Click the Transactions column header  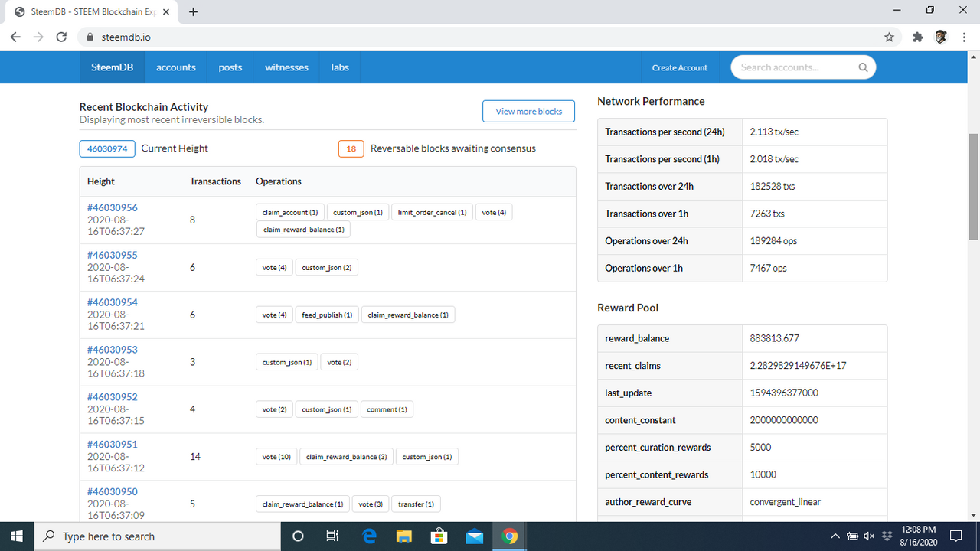tap(215, 181)
